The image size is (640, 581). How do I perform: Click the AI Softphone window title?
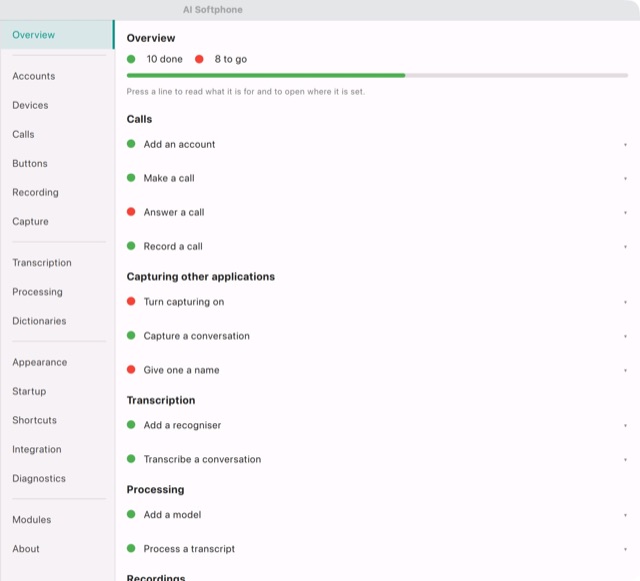point(213,9)
